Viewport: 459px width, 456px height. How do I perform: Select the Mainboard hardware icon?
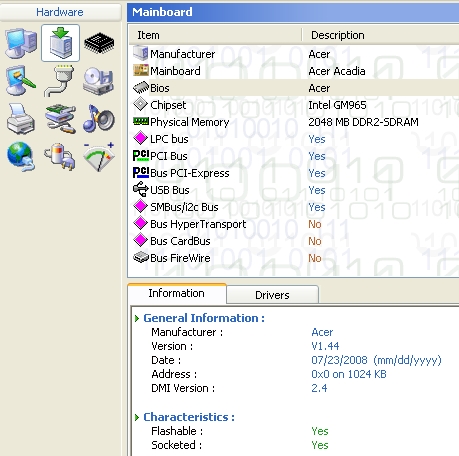click(60, 43)
